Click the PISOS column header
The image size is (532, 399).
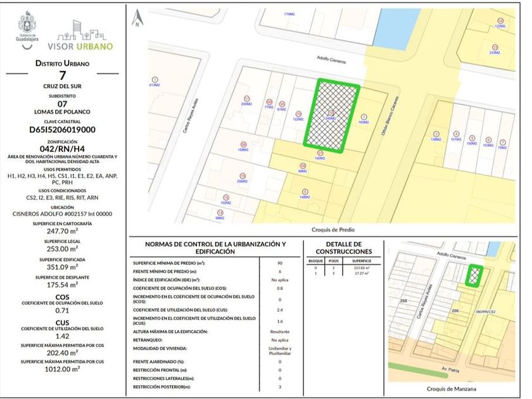click(x=334, y=261)
